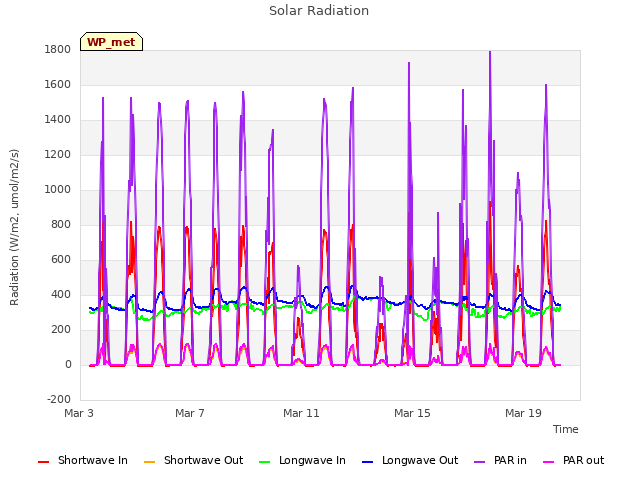Click the WP_met label badge
Image resolution: width=640 pixels, height=480 pixels.
click(111, 42)
